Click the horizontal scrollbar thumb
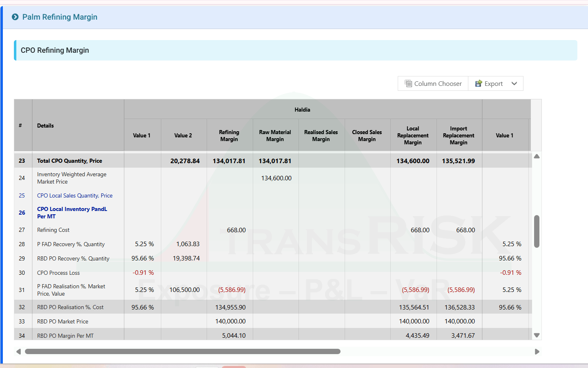This screenshot has height=368, width=588. pos(183,352)
